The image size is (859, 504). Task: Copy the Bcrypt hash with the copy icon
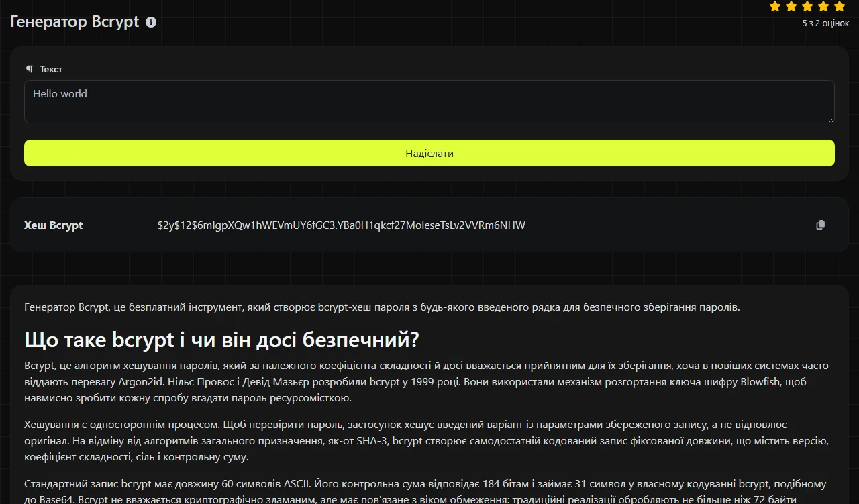click(x=820, y=225)
